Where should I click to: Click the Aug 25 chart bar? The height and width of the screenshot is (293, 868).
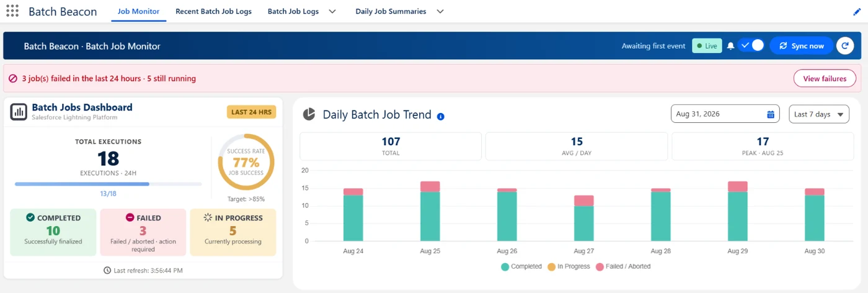430,211
